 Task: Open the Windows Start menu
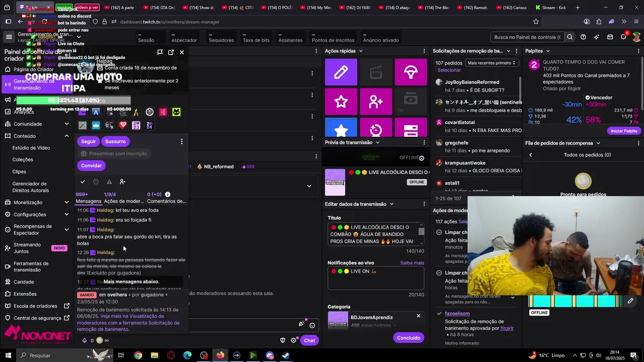[x=8, y=355]
